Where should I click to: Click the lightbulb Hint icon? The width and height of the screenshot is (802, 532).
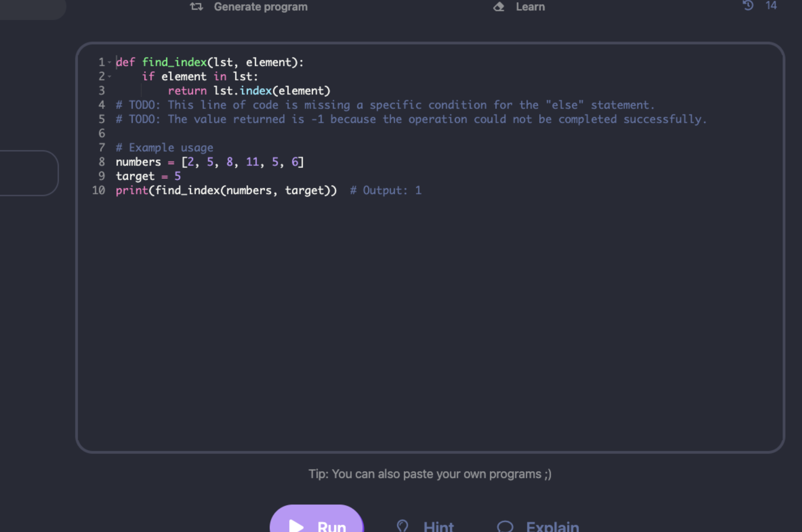(x=403, y=526)
